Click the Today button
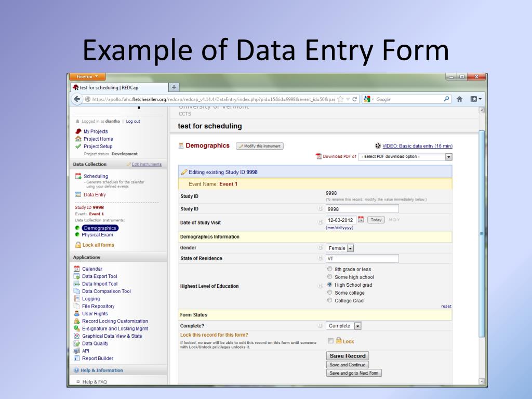Viewport: 532px width, 399px height. [x=376, y=220]
